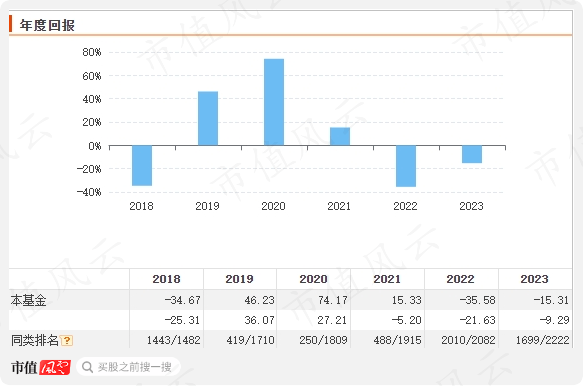Image resolution: width=583 pixels, height=386 pixels.
Task: Click the 2022 bar in the chart
Action: point(406,166)
